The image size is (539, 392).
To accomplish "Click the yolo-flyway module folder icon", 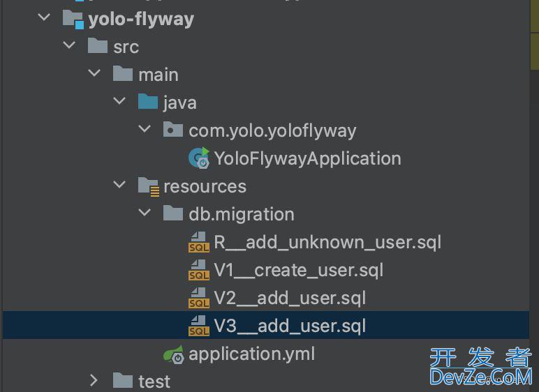I will click(73, 19).
